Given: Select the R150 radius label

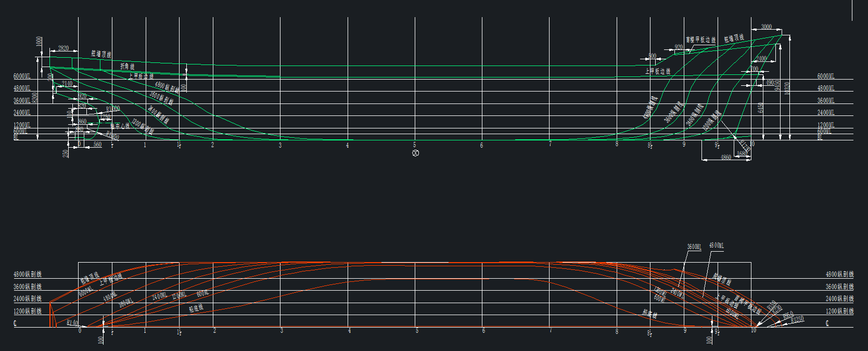Looking at the screenshot, I should (772, 304).
